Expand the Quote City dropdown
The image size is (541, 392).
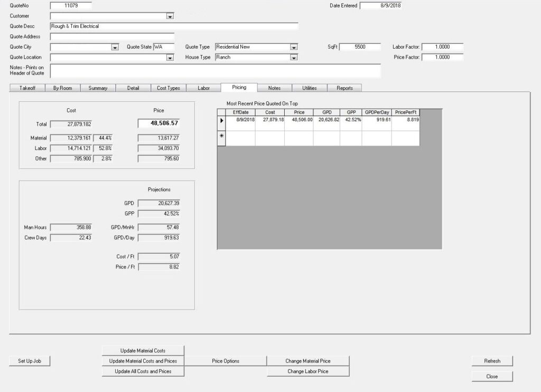tap(115, 47)
